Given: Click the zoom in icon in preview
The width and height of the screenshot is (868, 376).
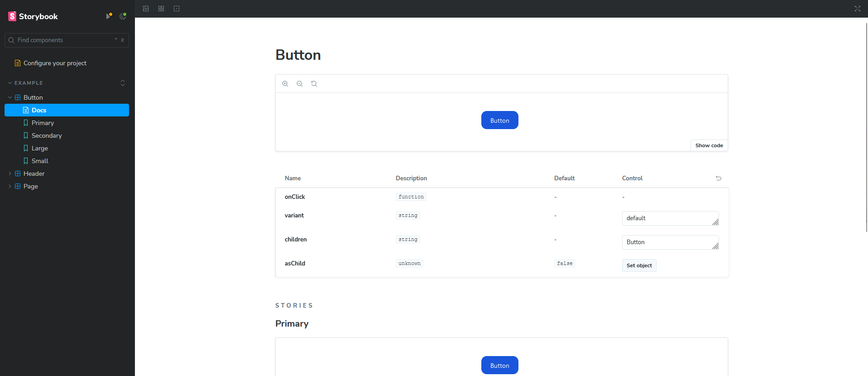Looking at the screenshot, I should (x=285, y=84).
